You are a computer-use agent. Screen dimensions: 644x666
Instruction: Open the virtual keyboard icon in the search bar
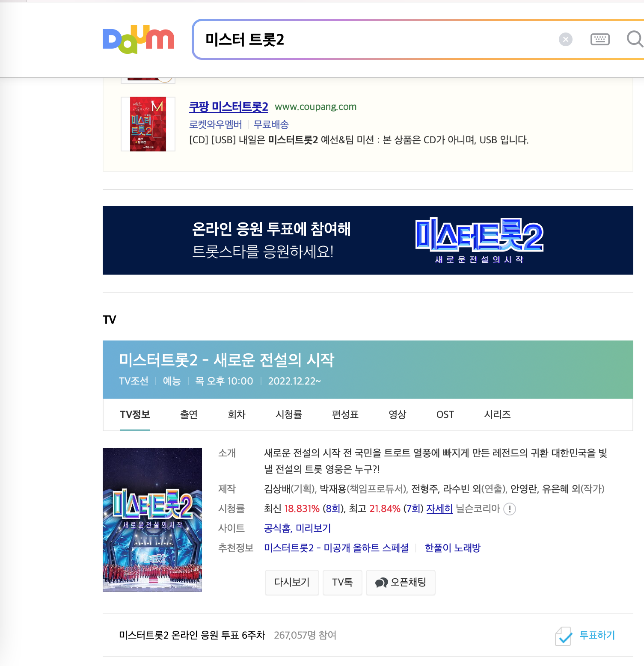tap(600, 40)
